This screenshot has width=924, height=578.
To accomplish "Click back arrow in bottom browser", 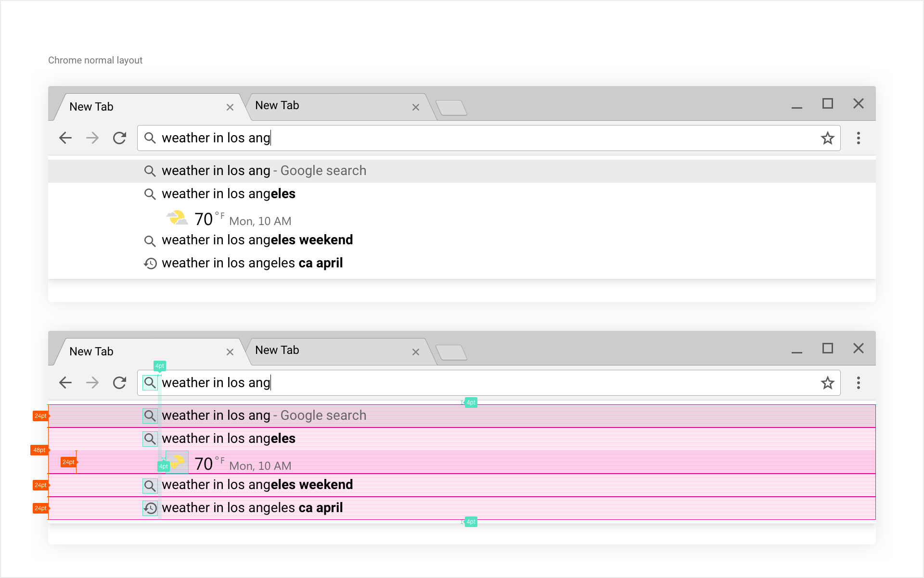I will click(65, 383).
